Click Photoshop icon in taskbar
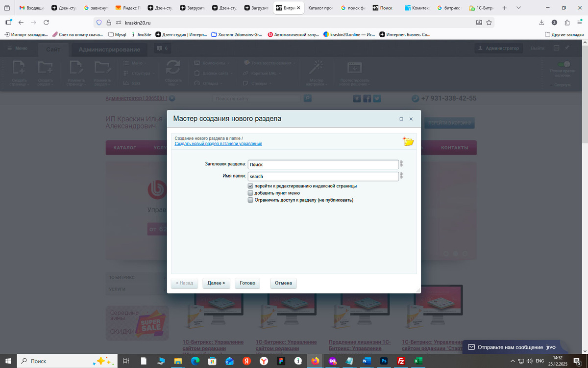588x368 pixels. [385, 361]
